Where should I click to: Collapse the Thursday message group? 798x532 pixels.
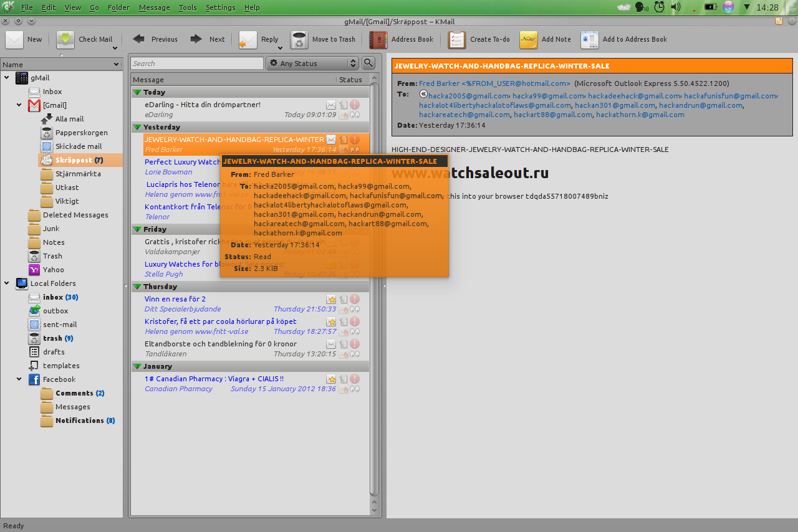(x=137, y=287)
